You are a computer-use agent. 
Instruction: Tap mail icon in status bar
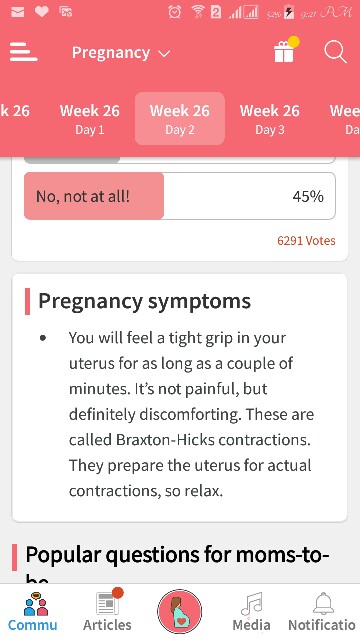[17, 12]
